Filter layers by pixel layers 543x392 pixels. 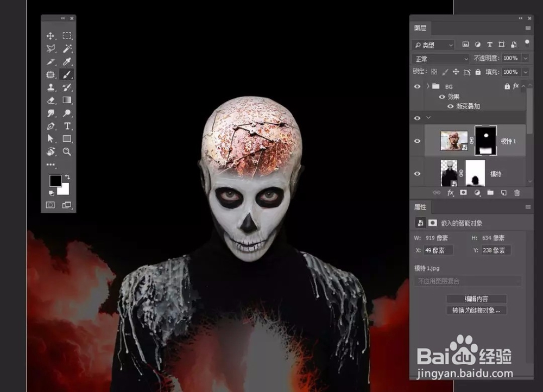465,45
